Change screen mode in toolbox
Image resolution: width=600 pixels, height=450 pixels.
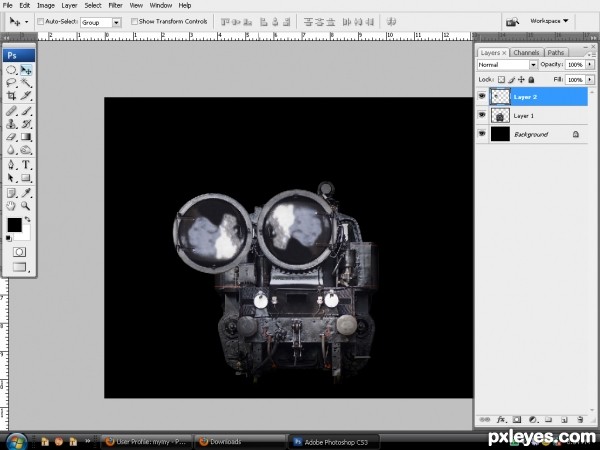20,267
